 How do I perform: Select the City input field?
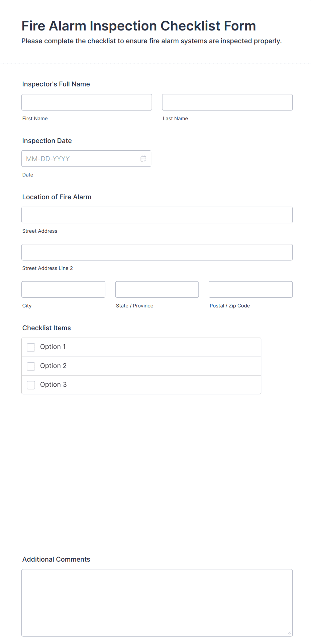[x=63, y=289]
